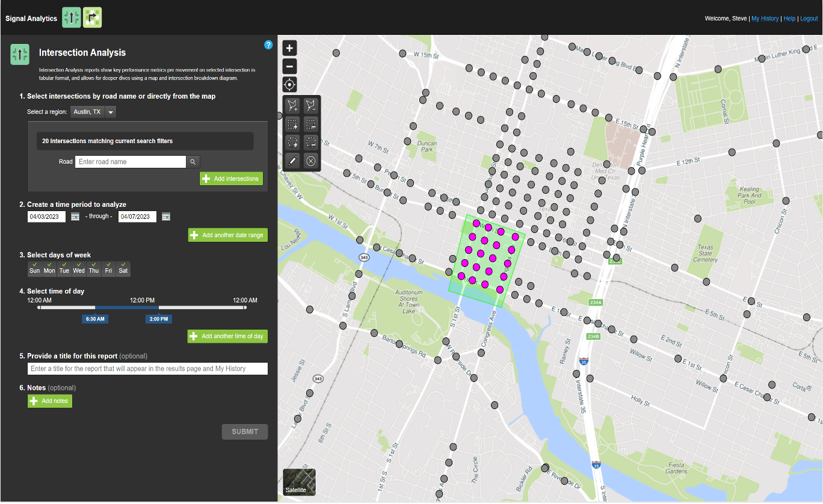Select rectangle remove-selection tool

pyautogui.click(x=311, y=124)
